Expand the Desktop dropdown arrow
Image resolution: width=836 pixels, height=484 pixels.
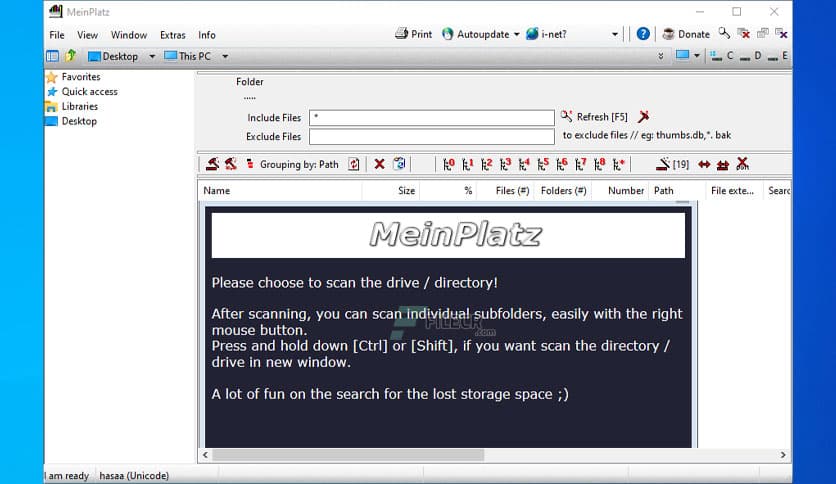[152, 57]
